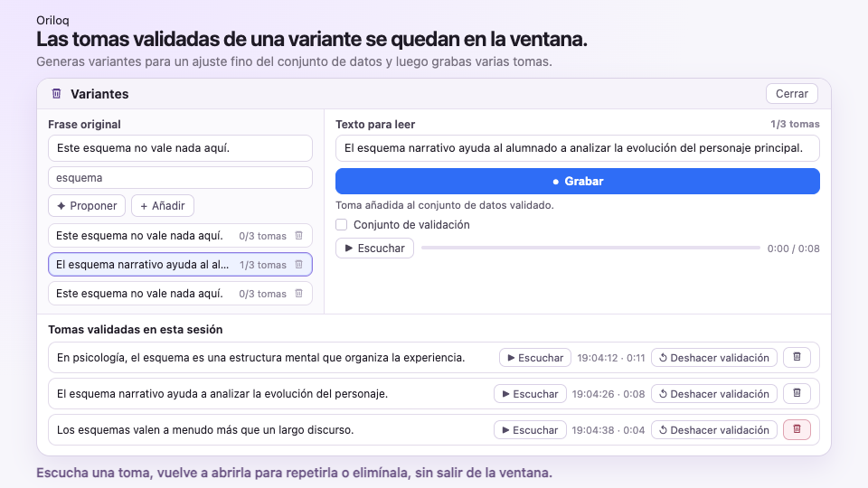Click the '0:00 / 0:08' playback time
The width and height of the screenshot is (868, 488).
point(793,249)
